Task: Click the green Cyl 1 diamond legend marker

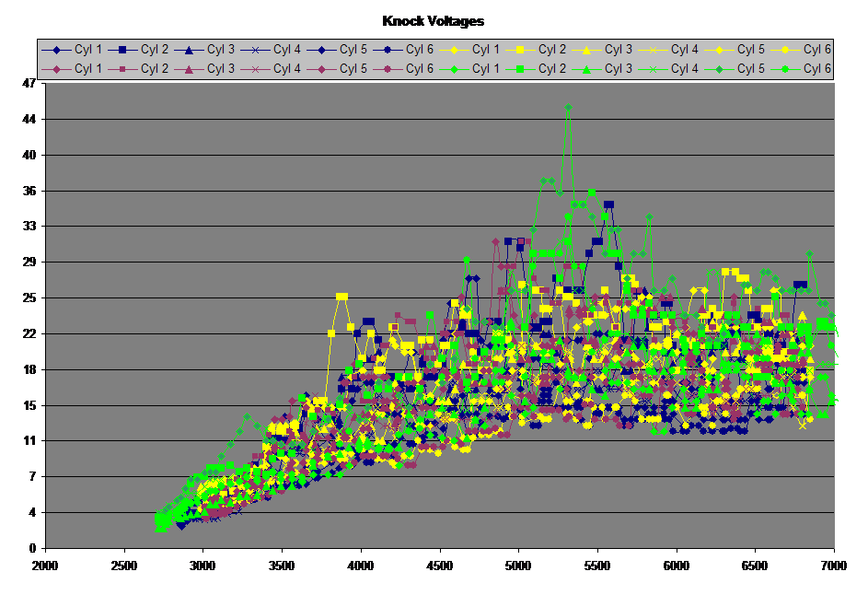Action: 455,69
